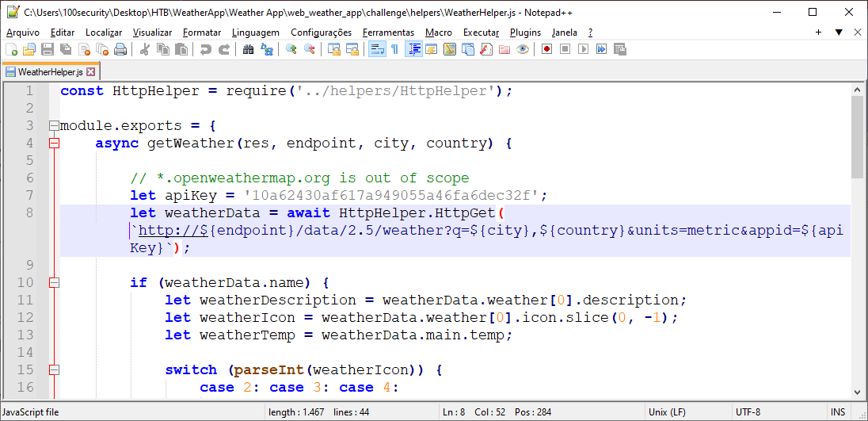Redo action with the Redo arrow
Viewport: 868px width, 421px height.
[x=223, y=49]
